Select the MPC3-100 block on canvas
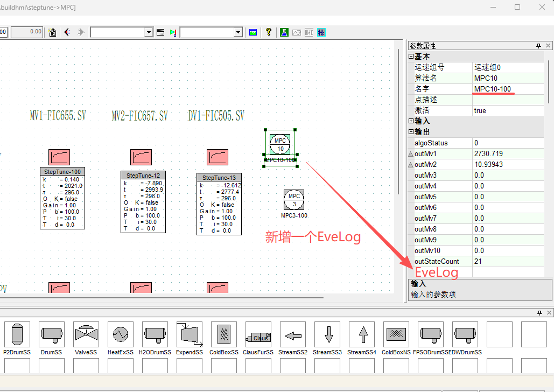Screen dimensions: 554x392 tap(294, 200)
